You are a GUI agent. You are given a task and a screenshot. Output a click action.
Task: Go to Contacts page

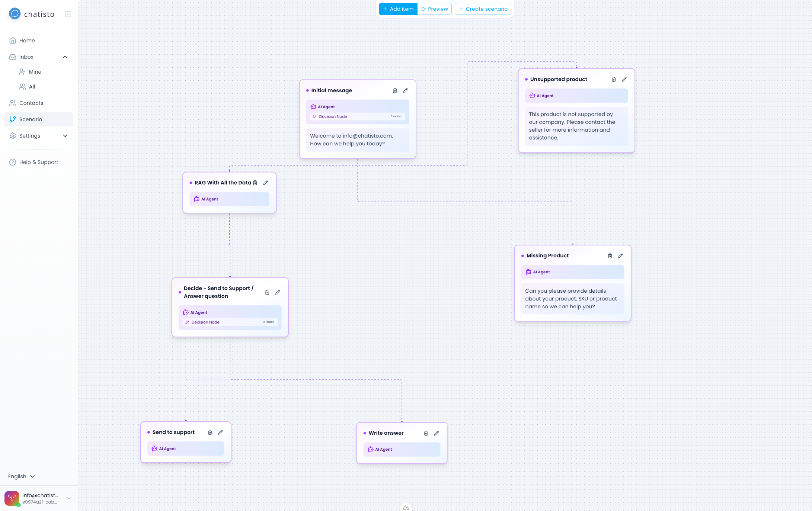click(31, 103)
